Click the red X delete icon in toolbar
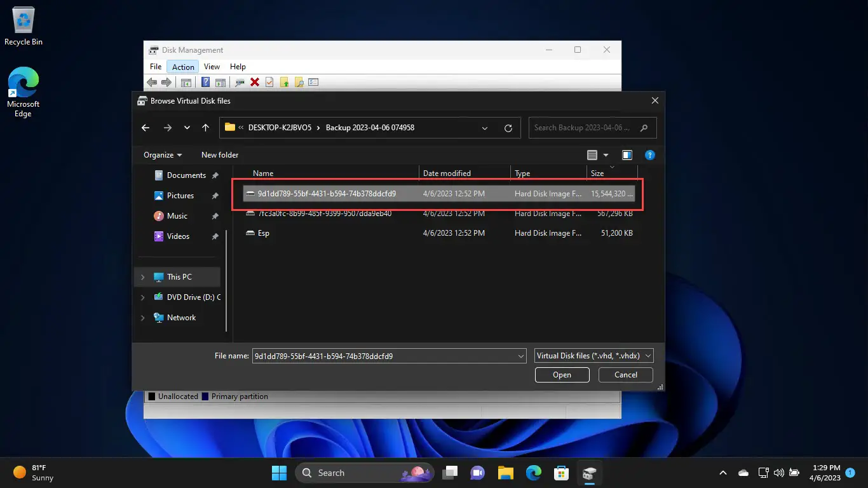Screen dimensions: 868x488 [255, 82]
